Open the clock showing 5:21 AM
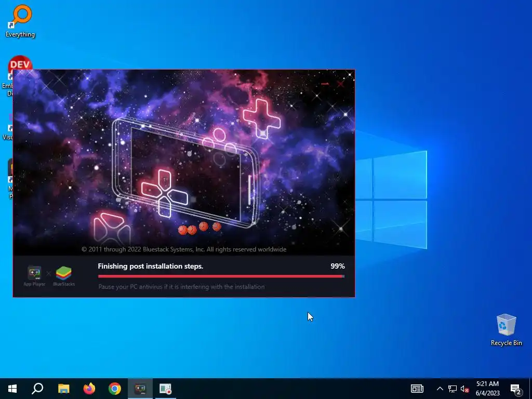The width and height of the screenshot is (532, 399). [x=487, y=389]
